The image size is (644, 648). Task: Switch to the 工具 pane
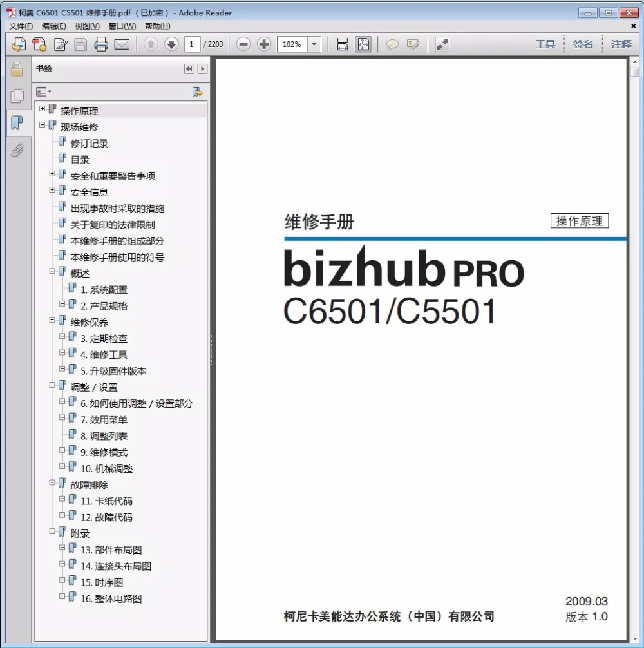click(x=545, y=44)
